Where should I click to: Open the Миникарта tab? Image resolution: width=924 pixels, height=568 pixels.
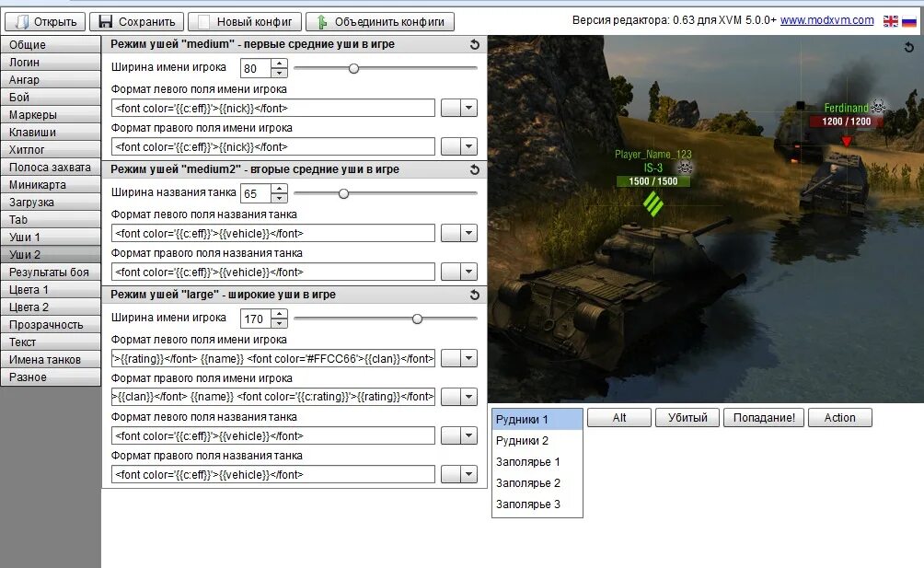(x=51, y=185)
